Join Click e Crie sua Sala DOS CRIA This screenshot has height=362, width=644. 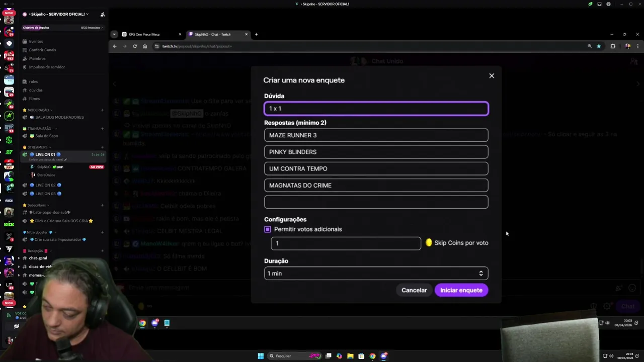tap(61, 221)
